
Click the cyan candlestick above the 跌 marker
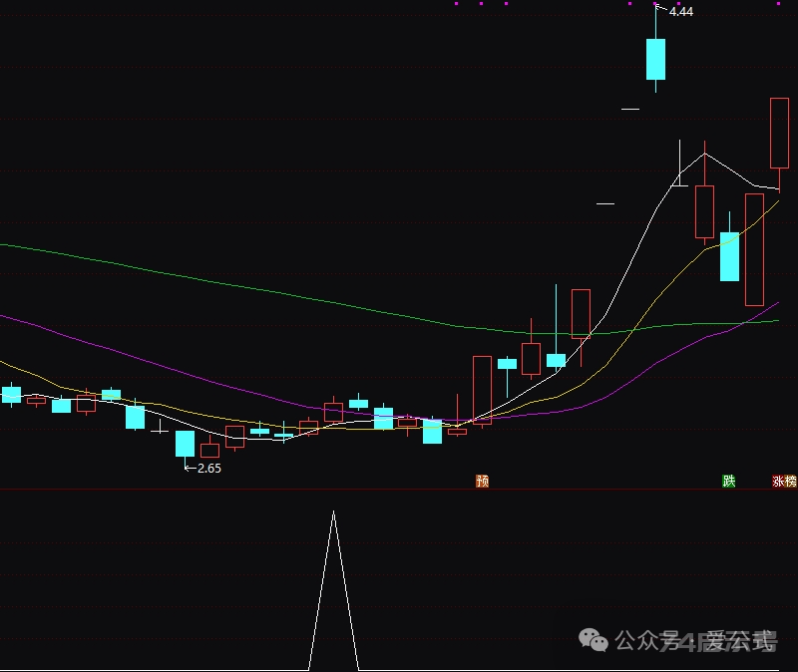click(x=729, y=256)
